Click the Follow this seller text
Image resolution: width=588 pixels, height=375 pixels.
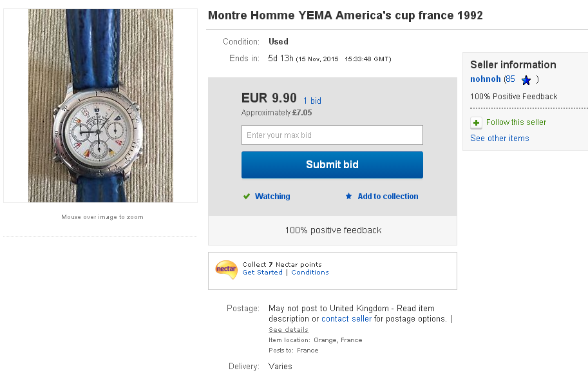click(516, 122)
